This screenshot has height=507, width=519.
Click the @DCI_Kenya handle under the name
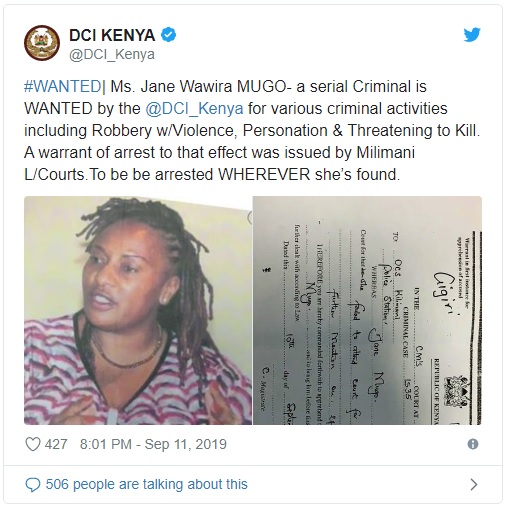112,54
